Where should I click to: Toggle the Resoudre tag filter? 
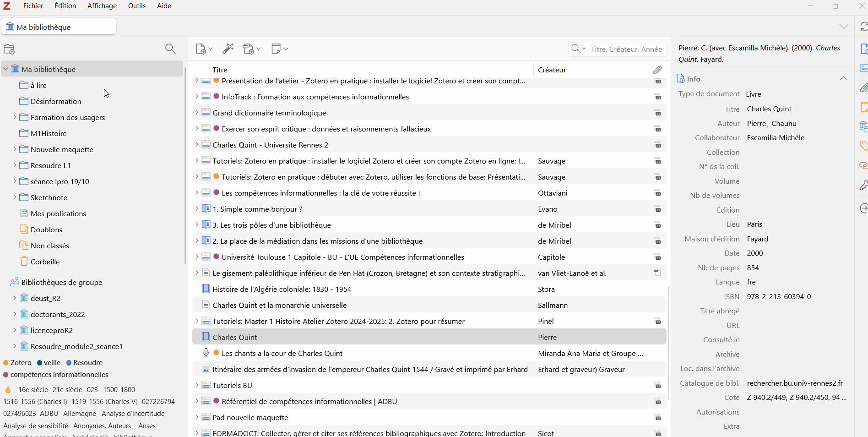click(84, 362)
